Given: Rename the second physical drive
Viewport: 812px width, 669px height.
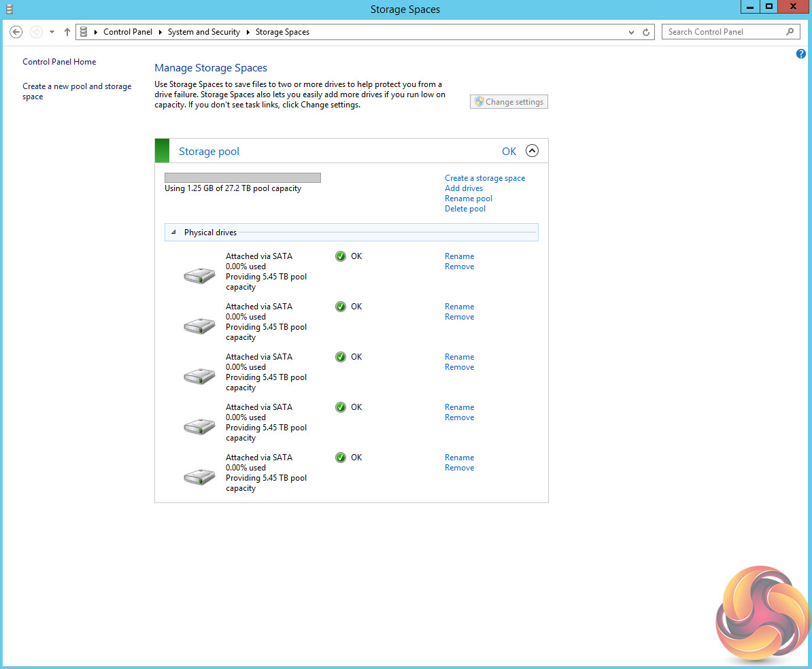Looking at the screenshot, I should tap(459, 307).
